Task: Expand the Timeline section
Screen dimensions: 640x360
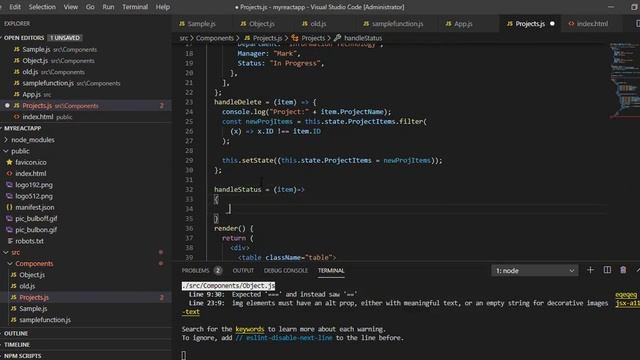Action: click(86, 344)
